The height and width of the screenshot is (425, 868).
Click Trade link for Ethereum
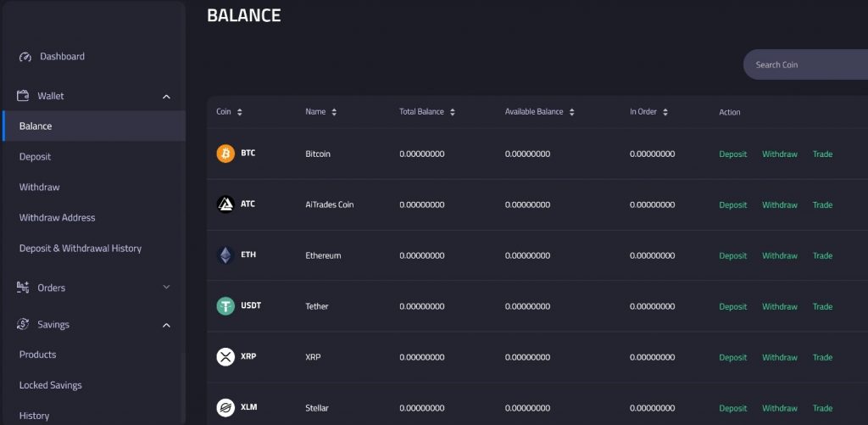pos(822,256)
